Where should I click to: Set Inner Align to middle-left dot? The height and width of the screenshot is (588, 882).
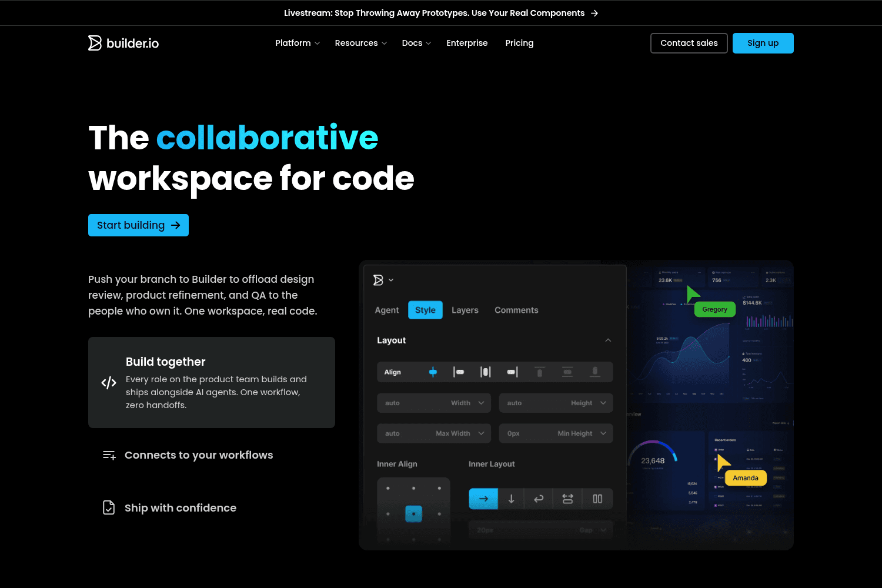point(388,514)
